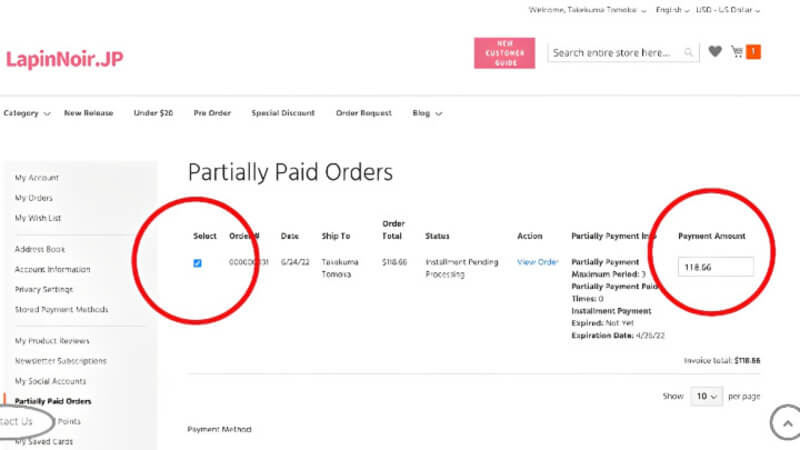
Task: Click the Payment Amount input field
Action: pyautogui.click(x=715, y=267)
